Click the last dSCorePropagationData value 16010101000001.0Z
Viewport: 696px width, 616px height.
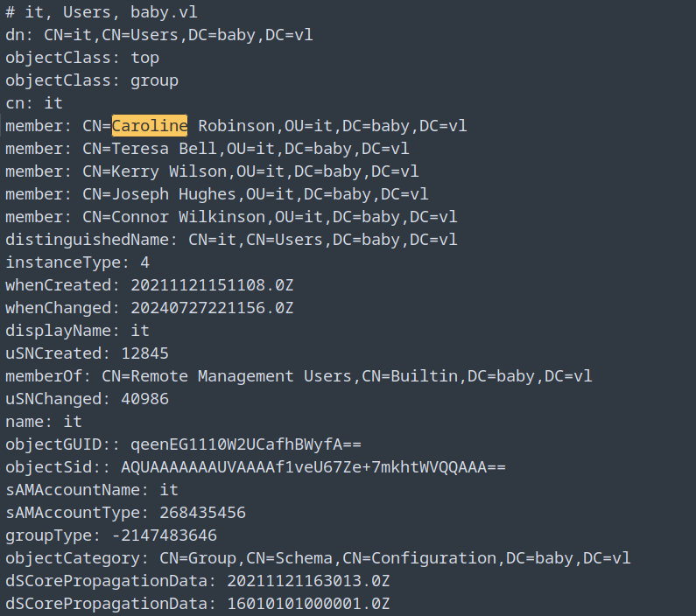coord(308,604)
